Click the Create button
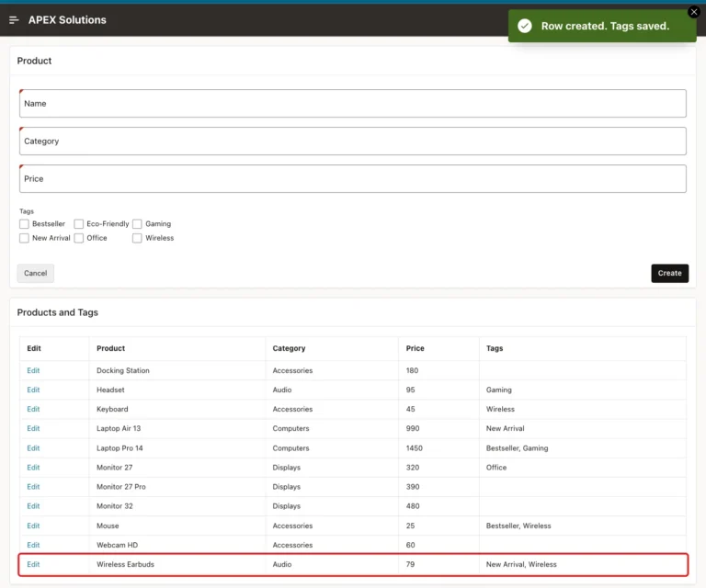 (x=669, y=273)
